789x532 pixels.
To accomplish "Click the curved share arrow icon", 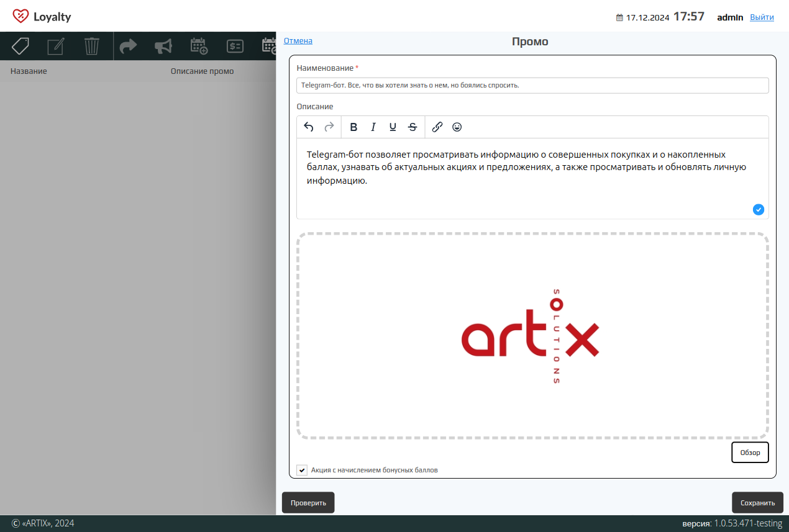I will click(128, 46).
